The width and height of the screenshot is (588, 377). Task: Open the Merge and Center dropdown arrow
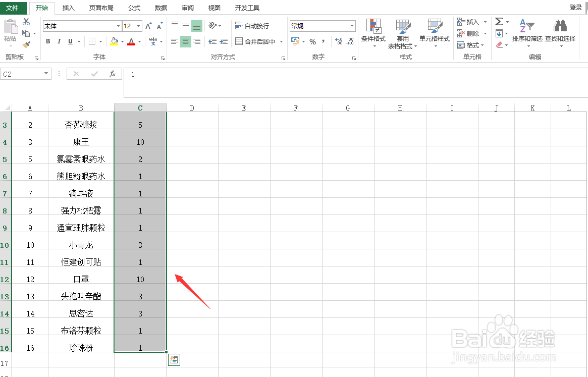click(281, 42)
